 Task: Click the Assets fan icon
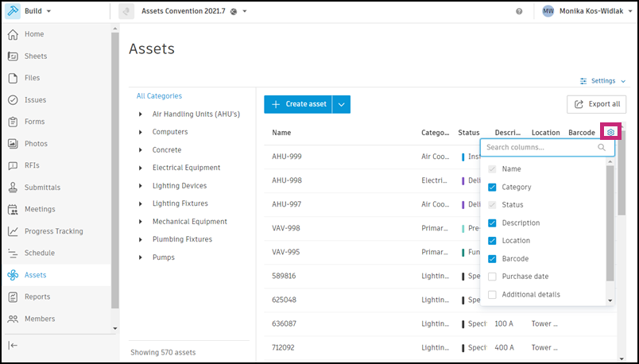pyautogui.click(x=13, y=275)
